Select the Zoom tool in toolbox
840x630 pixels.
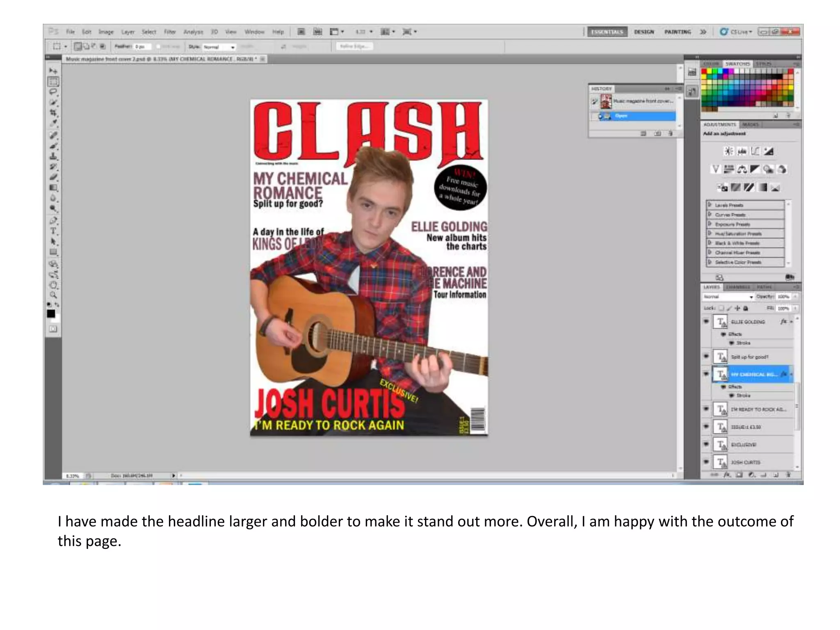(x=53, y=295)
